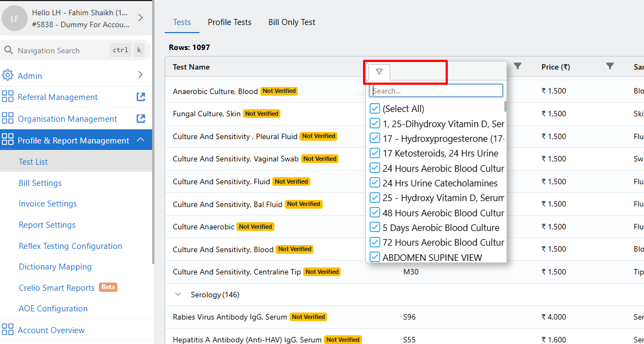Uncheck 17 Ketosteroids, 24 Hrs Urine
This screenshot has height=344, width=644.
pyautogui.click(x=374, y=153)
